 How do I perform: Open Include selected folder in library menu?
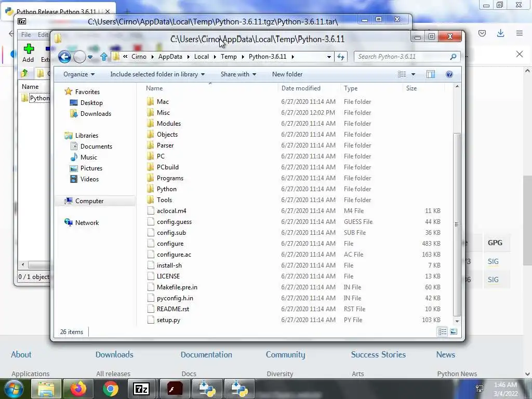coord(157,74)
